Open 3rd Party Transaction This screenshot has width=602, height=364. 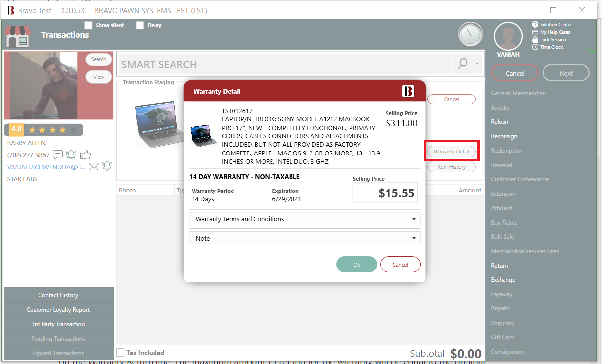tap(58, 324)
